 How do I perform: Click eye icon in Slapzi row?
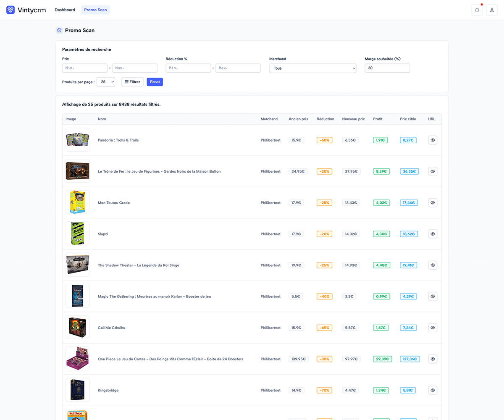[433, 234]
